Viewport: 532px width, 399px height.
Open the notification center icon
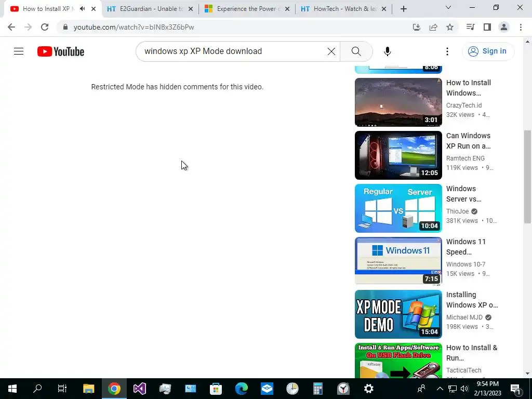[515, 389]
